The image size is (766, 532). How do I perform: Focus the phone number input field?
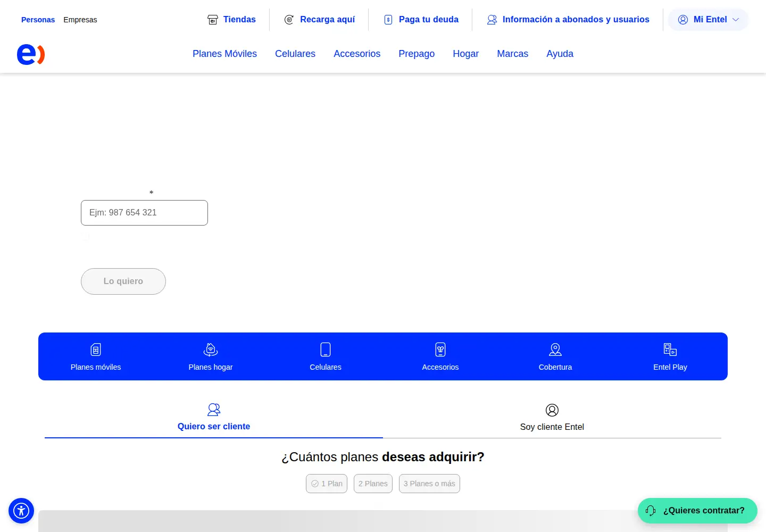point(144,213)
